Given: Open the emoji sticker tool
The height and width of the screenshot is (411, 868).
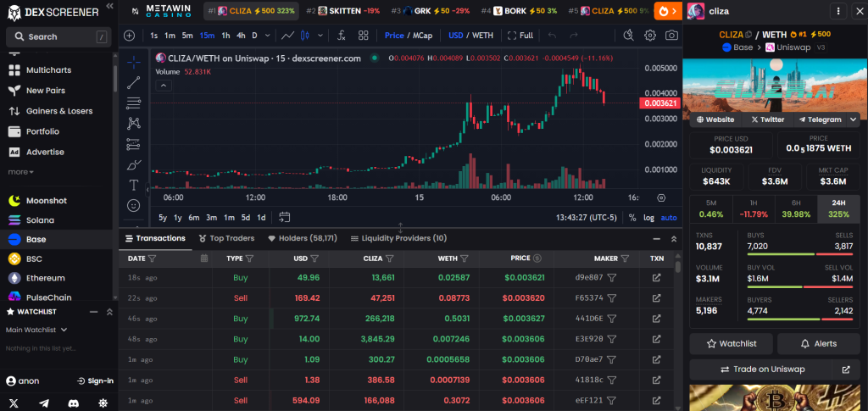Looking at the screenshot, I should click(x=133, y=205).
